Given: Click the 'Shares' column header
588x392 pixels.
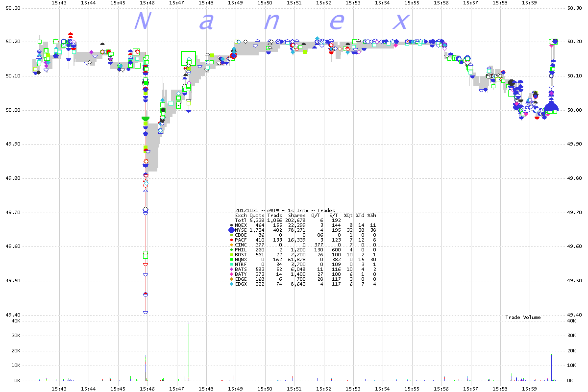Looking at the screenshot, I should pos(296,215).
